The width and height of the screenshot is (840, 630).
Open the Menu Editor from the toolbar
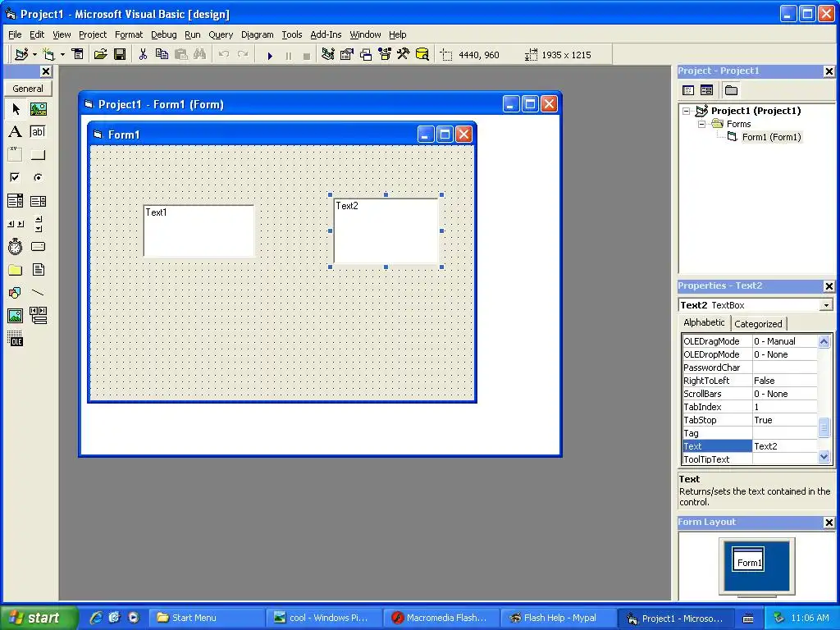78,54
